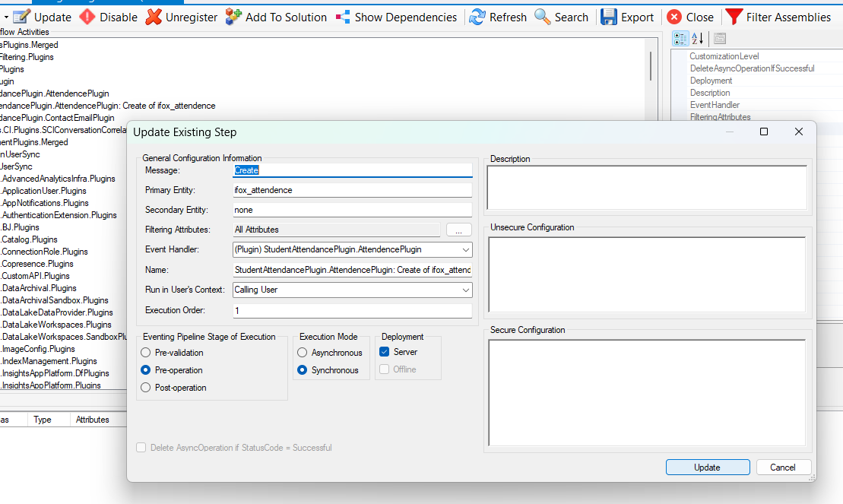Open Filtering Attributes ellipsis picker
The width and height of the screenshot is (843, 504).
point(458,230)
